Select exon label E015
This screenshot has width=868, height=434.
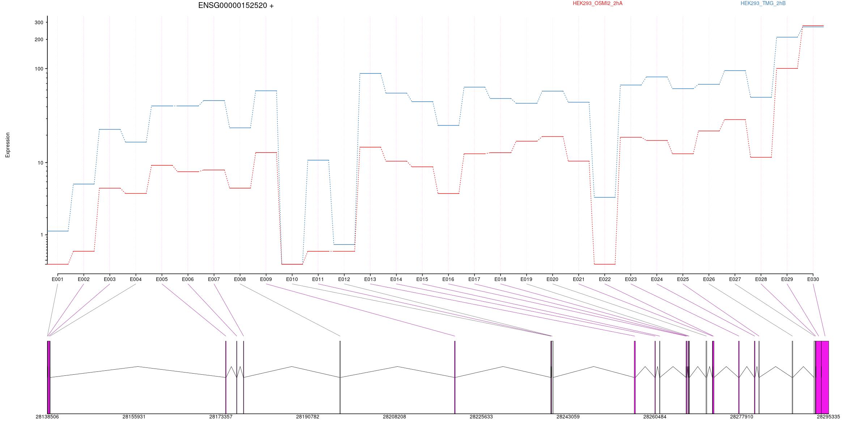pyautogui.click(x=422, y=279)
